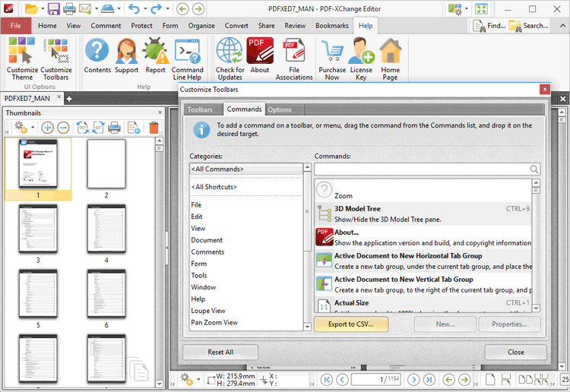Print pages from Thumbnails toolbar
The height and width of the screenshot is (392, 570).
114,128
